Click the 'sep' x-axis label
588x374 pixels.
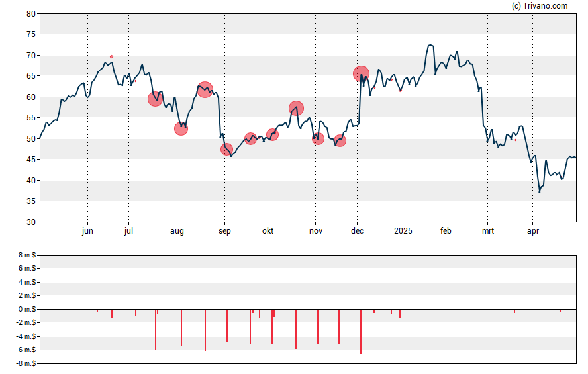coord(224,231)
